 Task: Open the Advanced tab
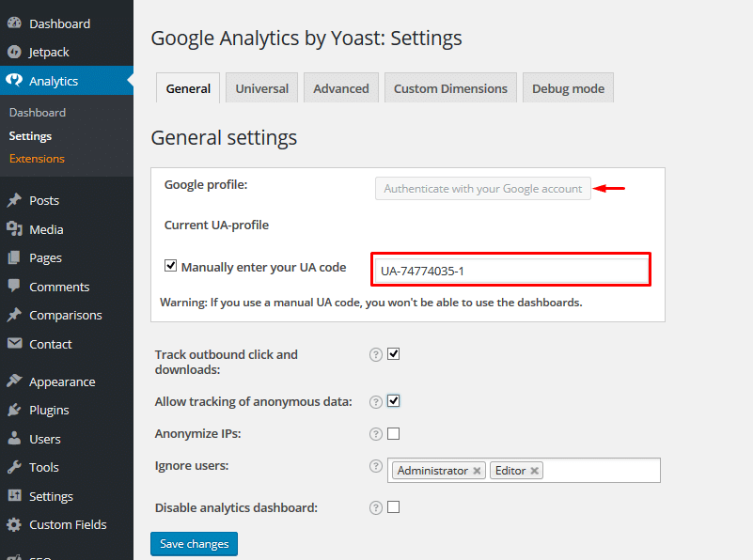(341, 88)
